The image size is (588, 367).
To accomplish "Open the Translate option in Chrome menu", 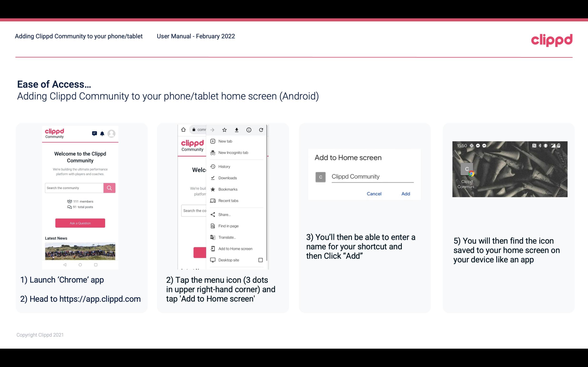I will 227,237.
